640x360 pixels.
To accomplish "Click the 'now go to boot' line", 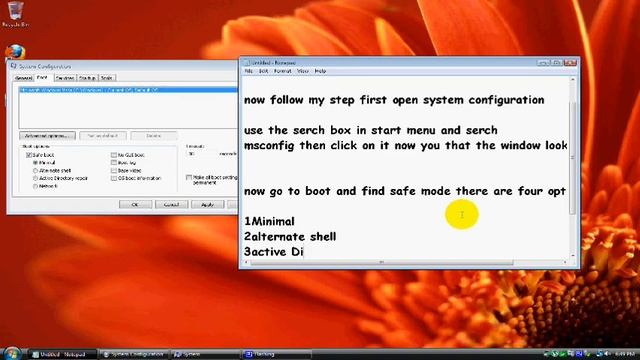I will [405, 191].
